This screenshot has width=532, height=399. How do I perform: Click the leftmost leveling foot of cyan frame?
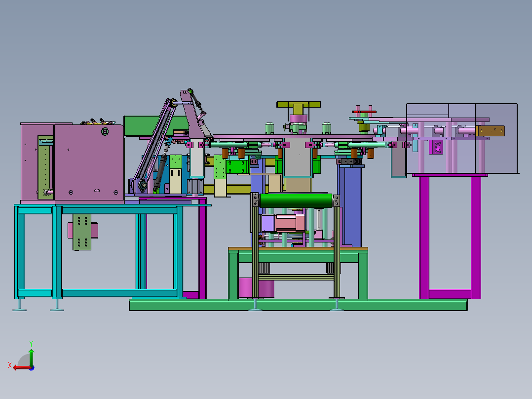coord(19,306)
